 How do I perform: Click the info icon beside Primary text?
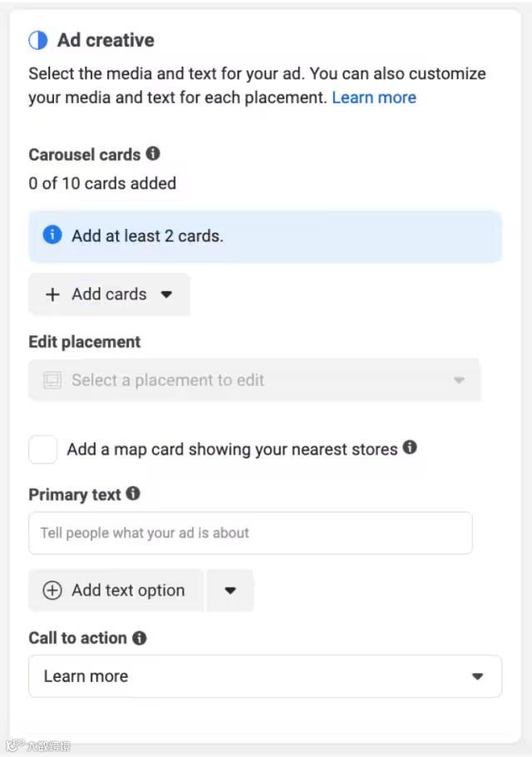tap(133, 493)
